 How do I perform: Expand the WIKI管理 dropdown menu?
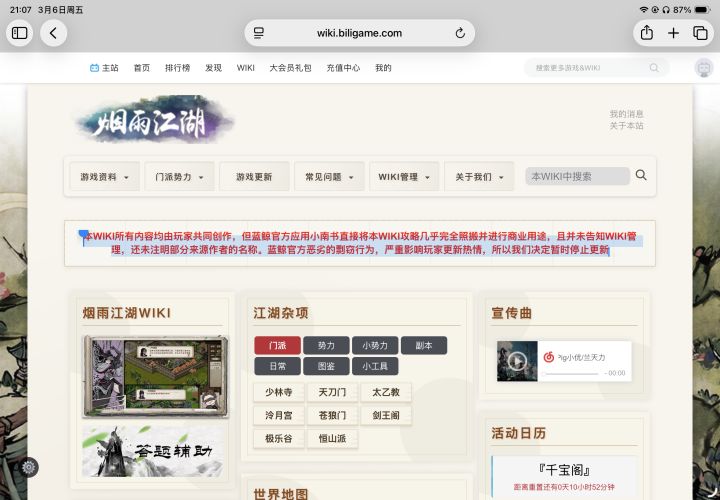point(404,176)
